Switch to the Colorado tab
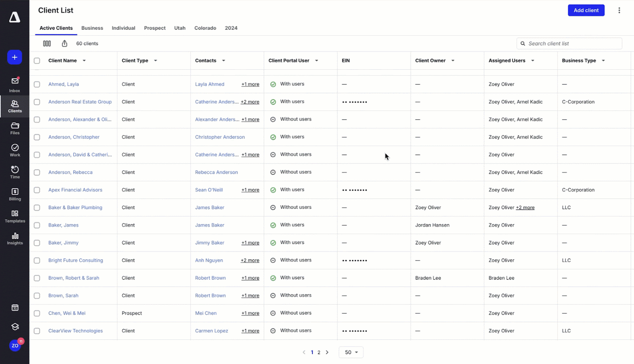The height and width of the screenshot is (364, 634). coord(205,28)
